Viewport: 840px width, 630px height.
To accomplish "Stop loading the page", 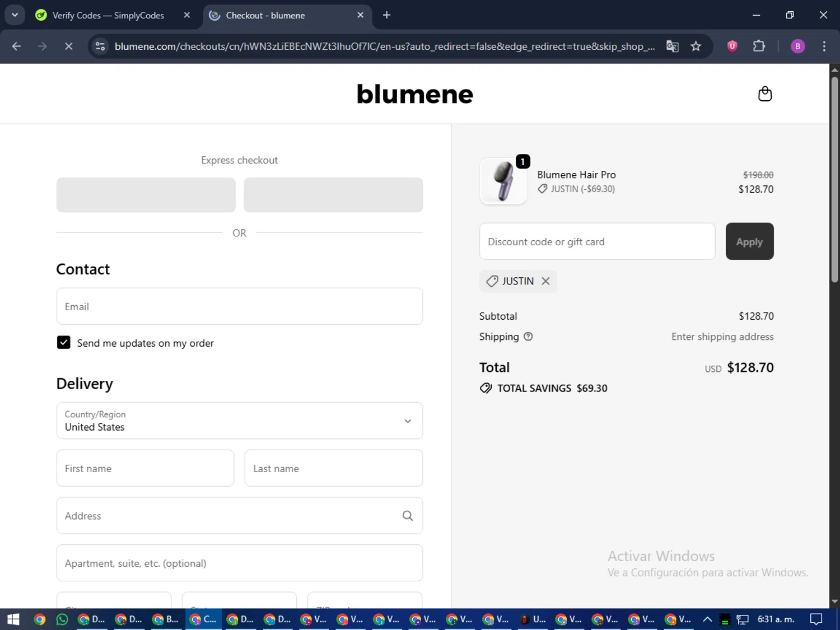I will click(x=68, y=46).
